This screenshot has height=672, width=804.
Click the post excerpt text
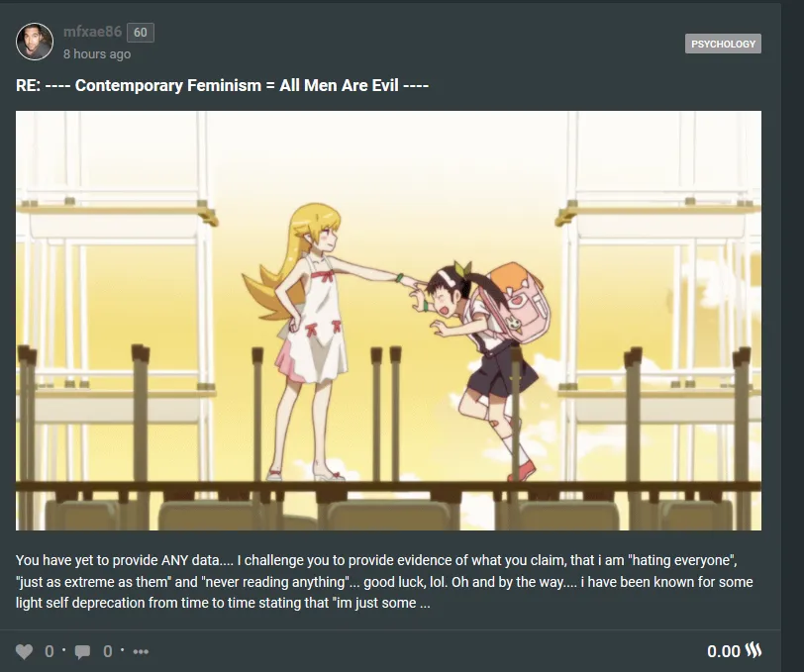click(384, 581)
